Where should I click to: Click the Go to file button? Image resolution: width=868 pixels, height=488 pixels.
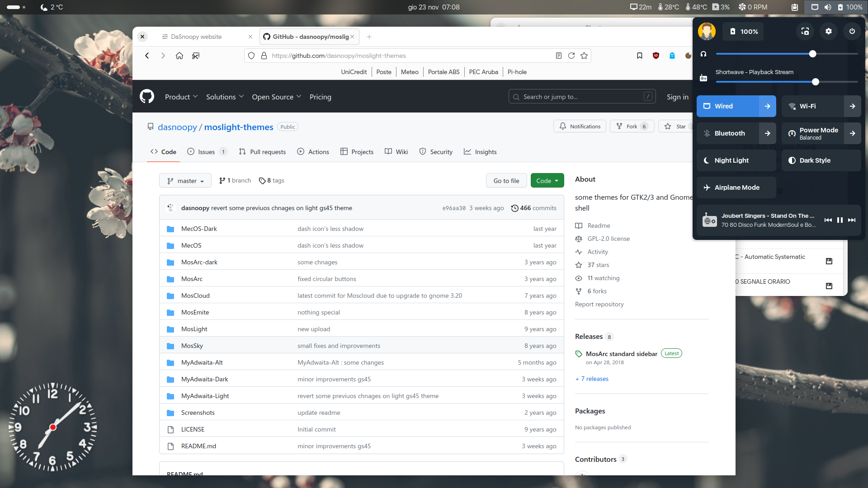(506, 181)
